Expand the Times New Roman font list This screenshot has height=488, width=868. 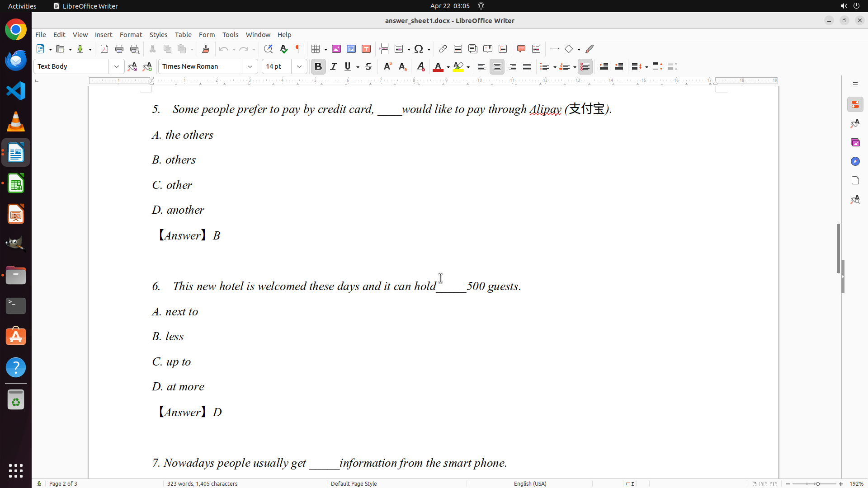250,66
